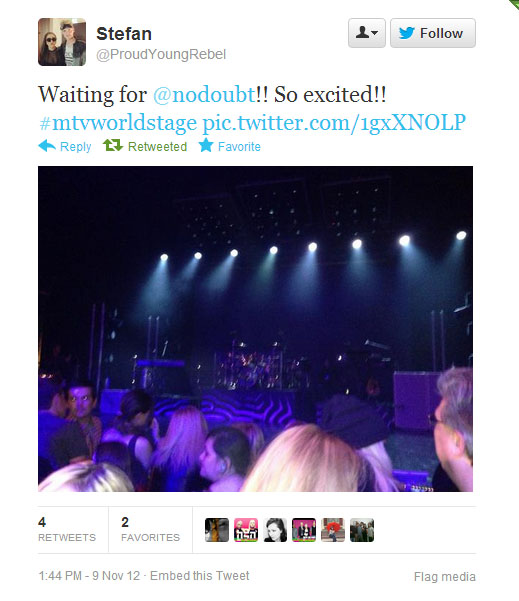Click the avatar with red umbrella
This screenshot has height=601, width=519.
tap(333, 530)
